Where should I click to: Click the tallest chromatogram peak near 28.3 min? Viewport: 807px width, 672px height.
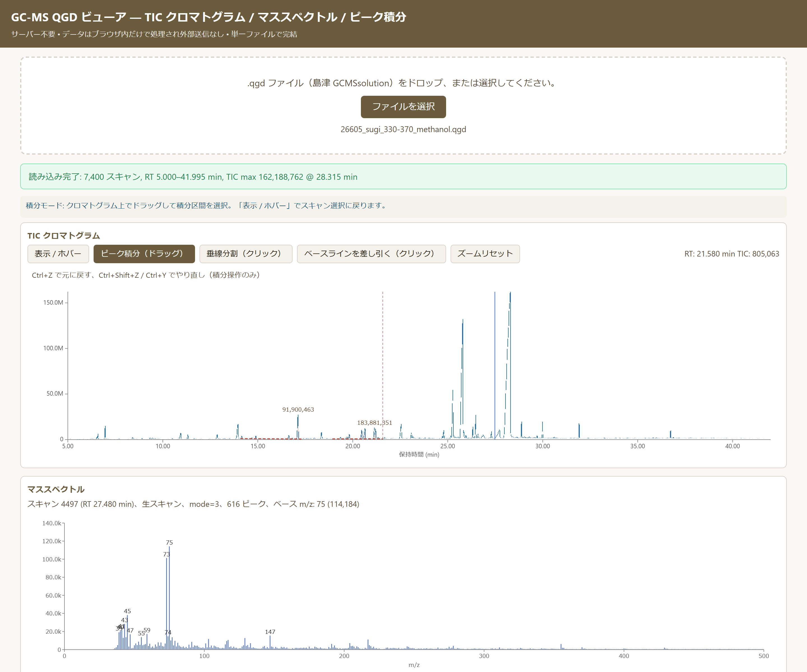tap(510, 365)
